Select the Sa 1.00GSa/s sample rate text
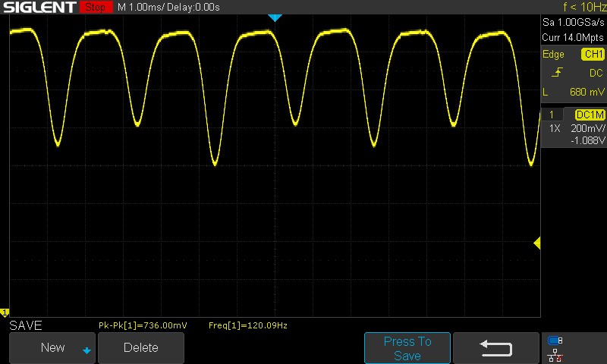The width and height of the screenshot is (607, 364). click(x=573, y=23)
